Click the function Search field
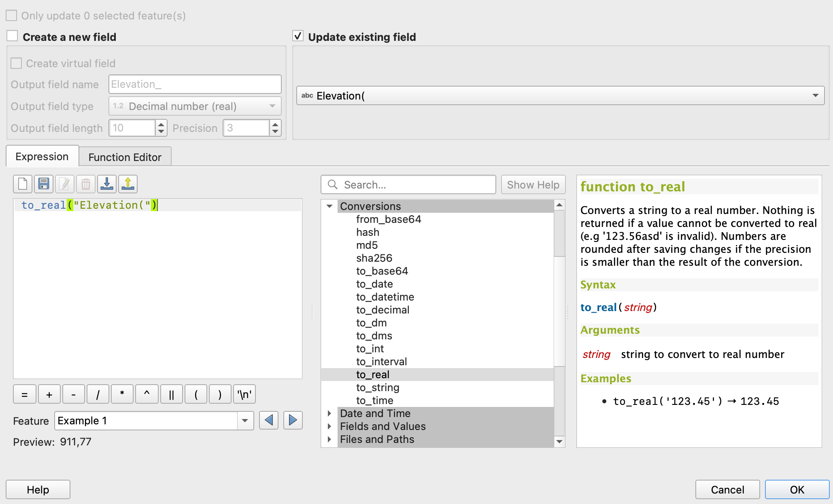This screenshot has width=833, height=504. click(x=408, y=185)
